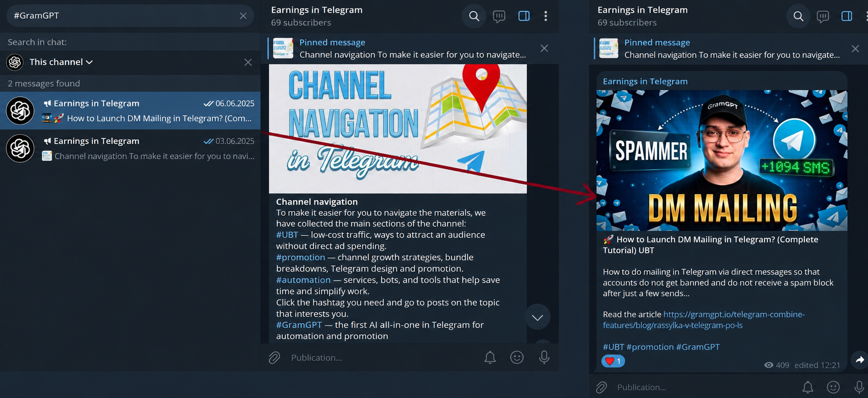Click the #automation hashtag link
This screenshot has width=868, height=398.
[303, 280]
